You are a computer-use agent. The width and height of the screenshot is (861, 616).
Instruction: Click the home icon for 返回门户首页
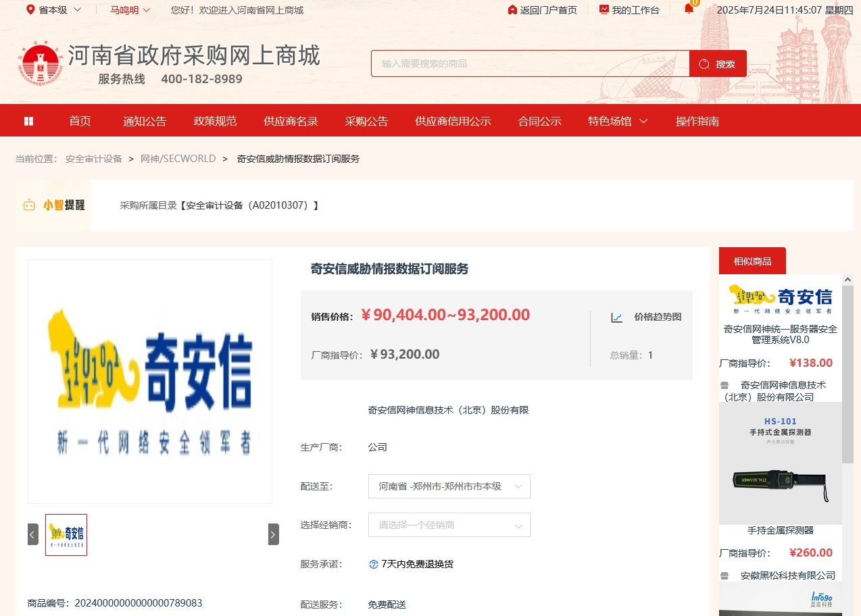tap(512, 9)
